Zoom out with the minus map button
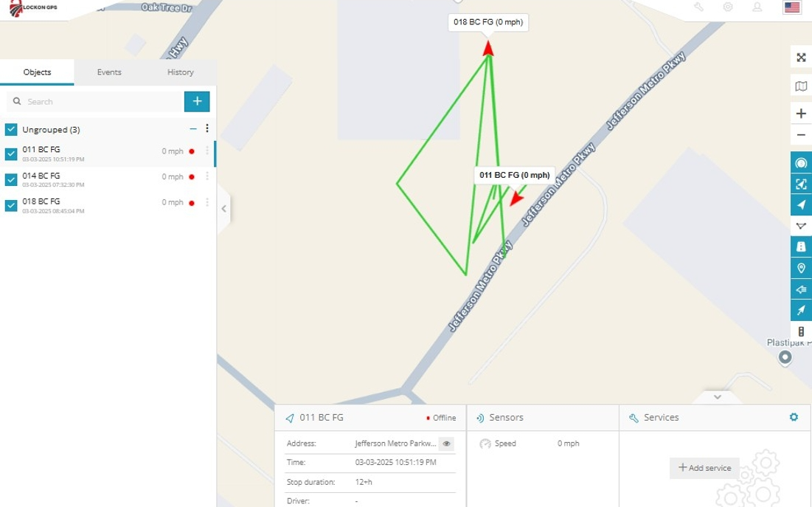Viewport: 812px width, 507px height. pos(801,135)
